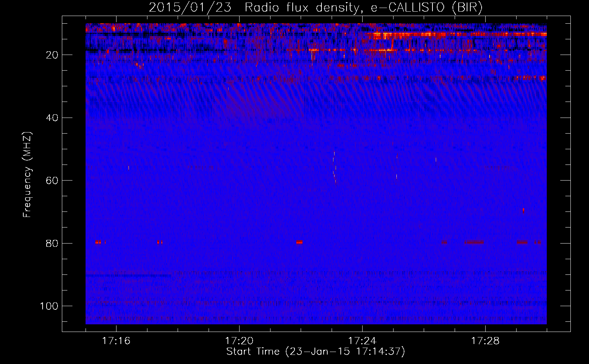Click the 80 frequency tick label
The height and width of the screenshot is (364, 589).
(52, 243)
